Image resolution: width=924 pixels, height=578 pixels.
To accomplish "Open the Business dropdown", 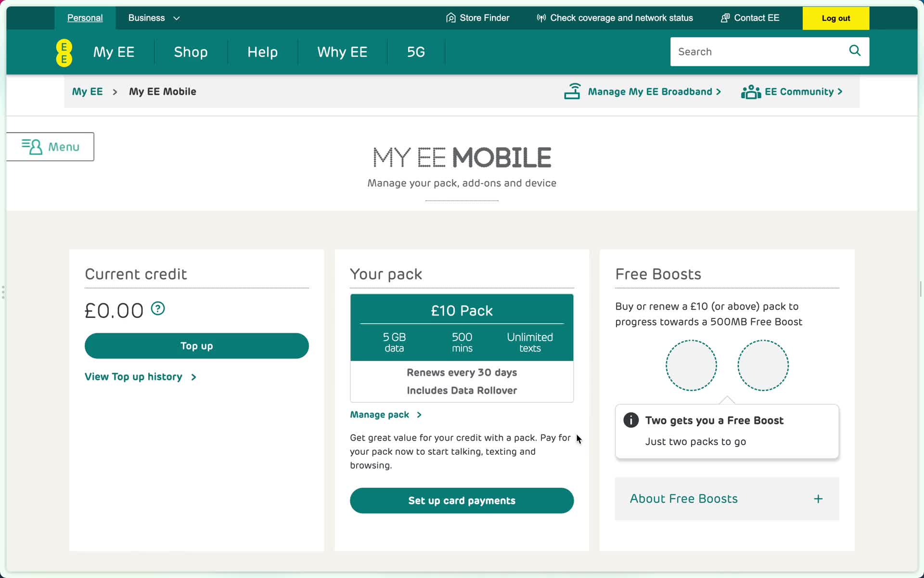I will pyautogui.click(x=154, y=18).
